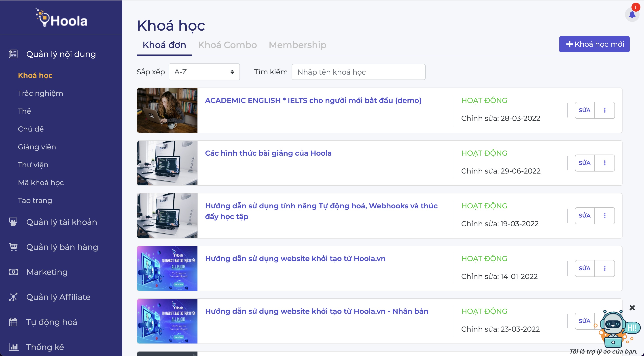The height and width of the screenshot is (356, 644).
Task: Click the Thống kê bar chart icon
Action: 13,347
